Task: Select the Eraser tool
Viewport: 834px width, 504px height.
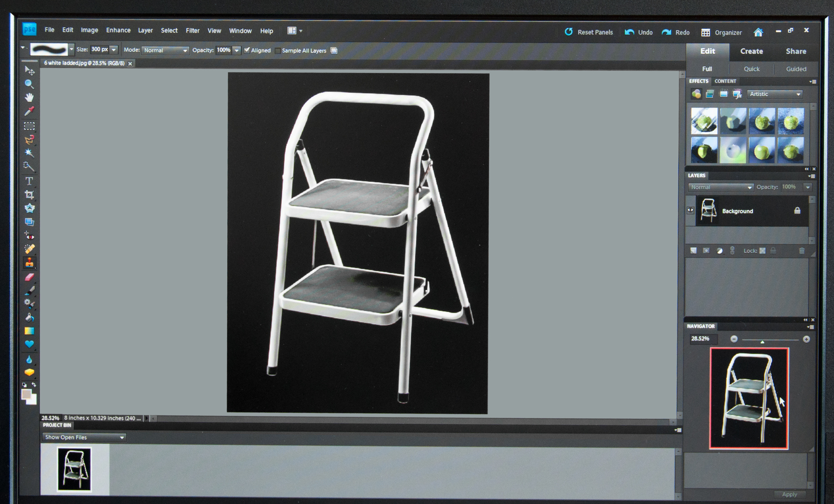Action: pyautogui.click(x=29, y=277)
